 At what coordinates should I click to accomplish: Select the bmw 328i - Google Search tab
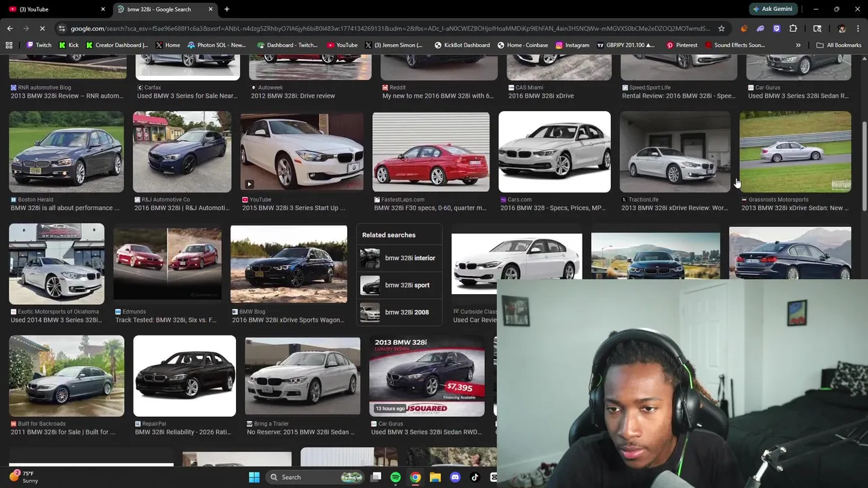(159, 9)
